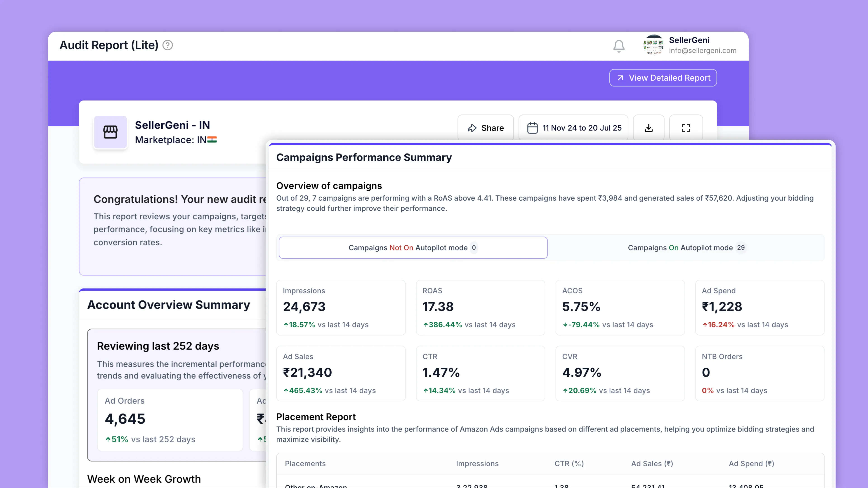Click the Marketplace: IN label with the flag

[176, 140]
